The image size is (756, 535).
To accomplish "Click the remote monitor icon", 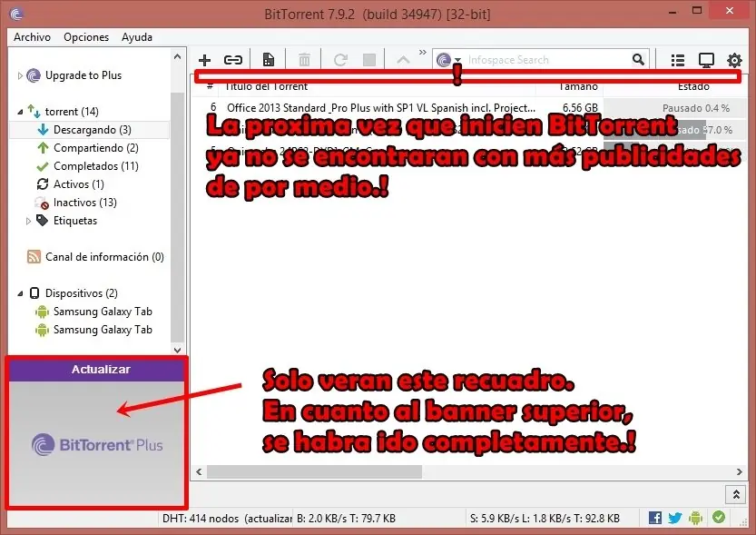I will [706, 60].
